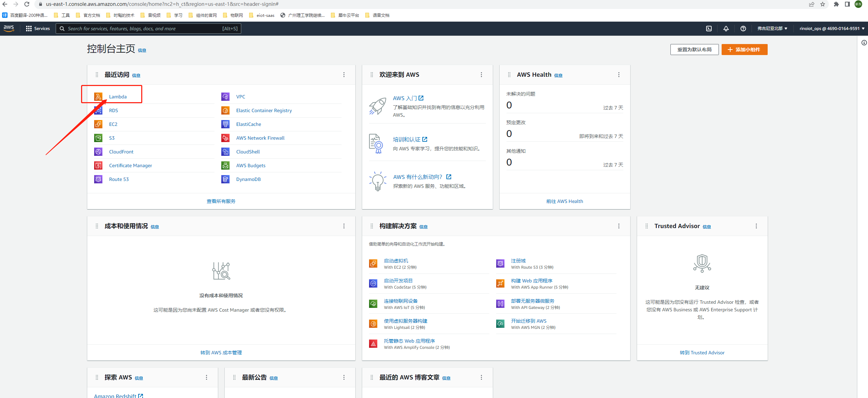Click the AWS MGN migration icon
This screenshot has height=398, width=868.
(500, 324)
